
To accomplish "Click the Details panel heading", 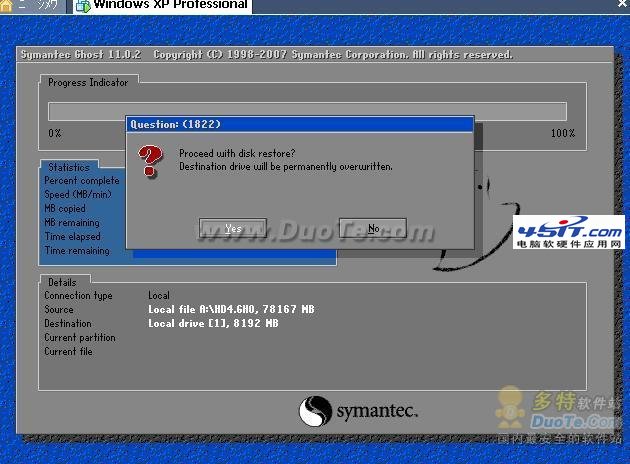I will (62, 282).
